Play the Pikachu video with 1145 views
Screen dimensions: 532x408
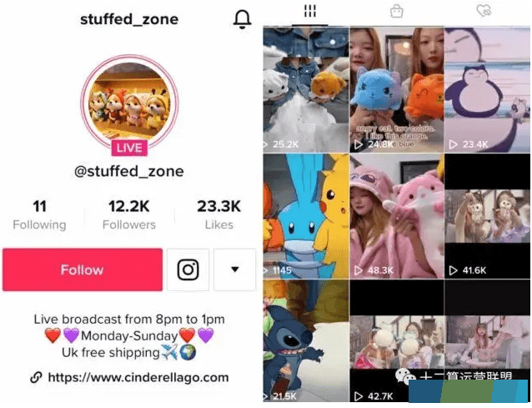click(306, 216)
